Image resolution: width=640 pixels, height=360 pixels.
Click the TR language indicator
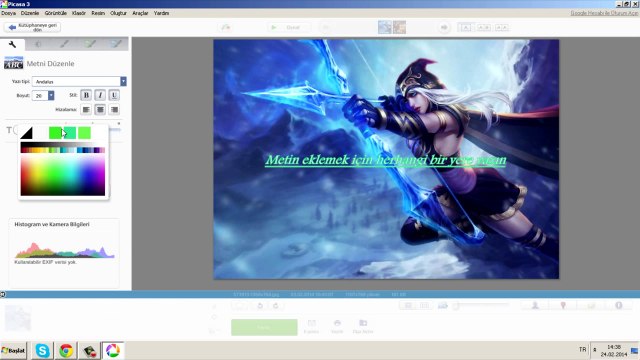(x=582, y=349)
